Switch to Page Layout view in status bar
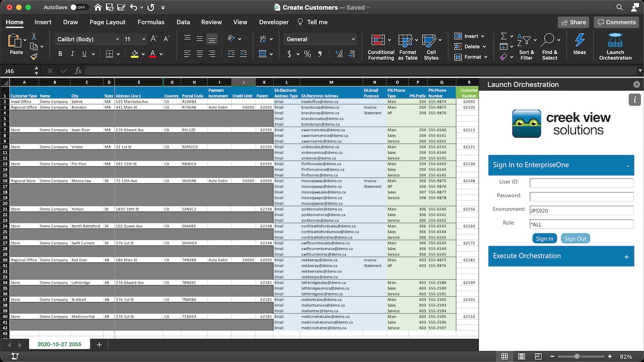The width and height of the screenshot is (644, 362). [x=521, y=356]
